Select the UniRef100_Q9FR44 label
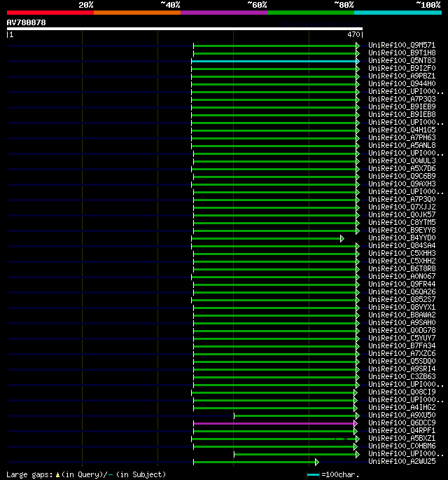This screenshot has height=480, width=448. 402,284
